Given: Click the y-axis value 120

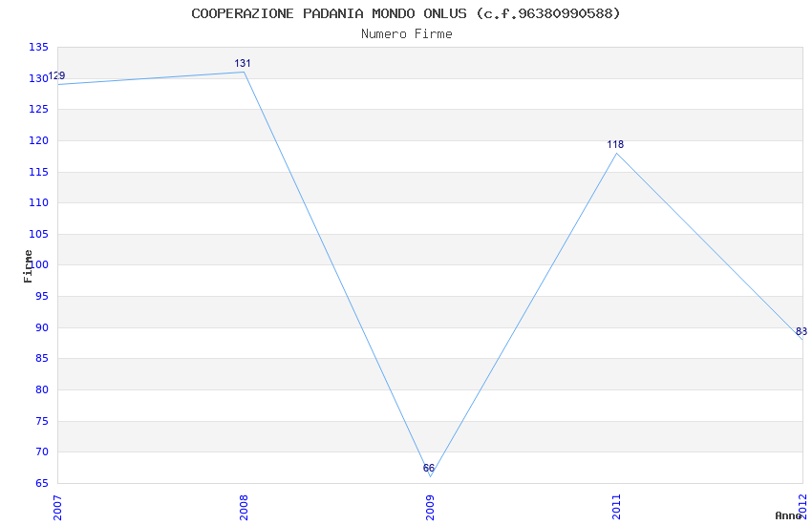Looking at the screenshot, I should (x=38, y=140).
